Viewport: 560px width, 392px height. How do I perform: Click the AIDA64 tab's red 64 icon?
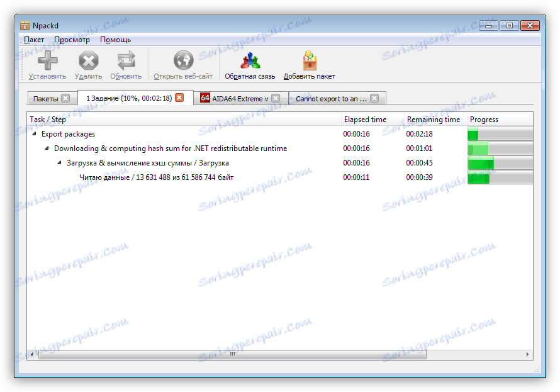click(x=205, y=98)
